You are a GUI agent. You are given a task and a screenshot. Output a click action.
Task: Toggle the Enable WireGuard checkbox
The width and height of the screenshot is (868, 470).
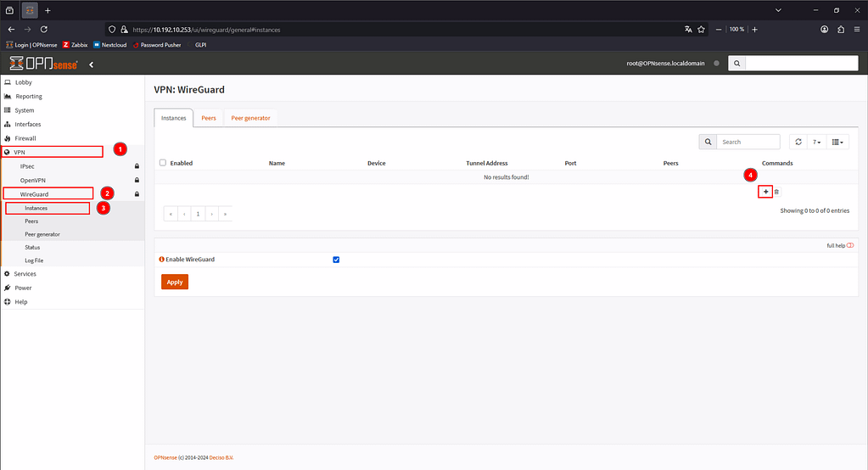[x=336, y=260]
